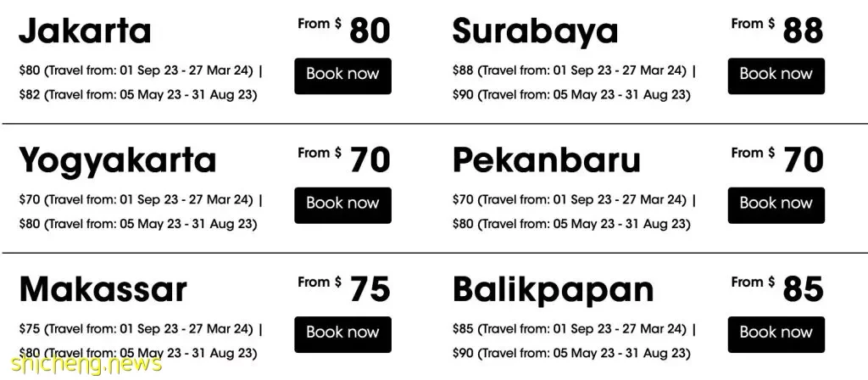Viewport: 868px width, 380px height.
Task: Click the From $80 Jakarta price
Action: (344, 30)
